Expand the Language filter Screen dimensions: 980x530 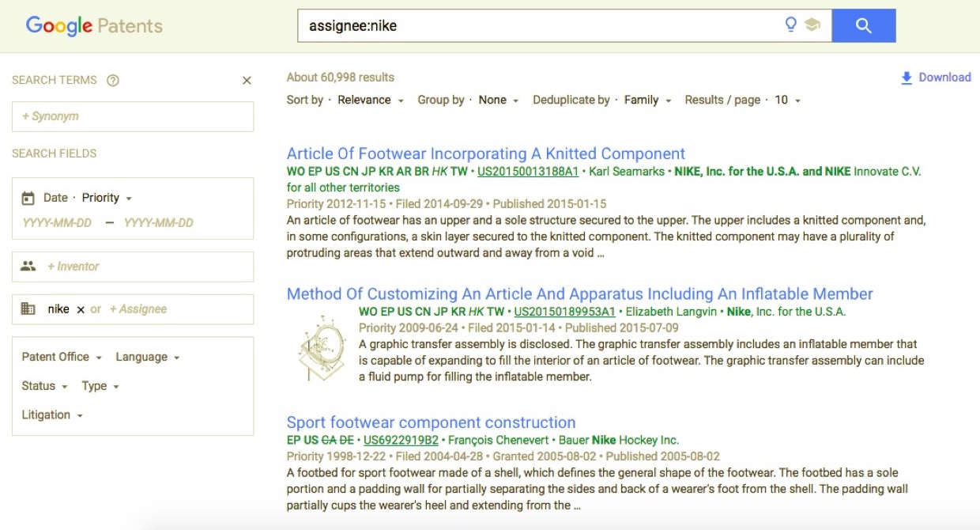click(148, 357)
